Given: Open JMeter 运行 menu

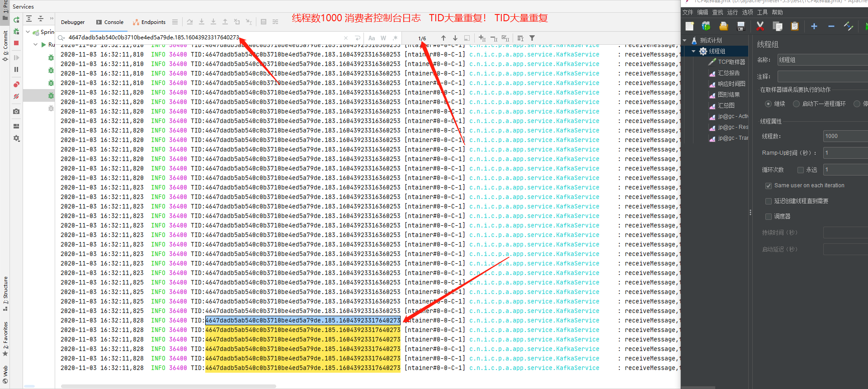Looking at the screenshot, I should click(732, 12).
